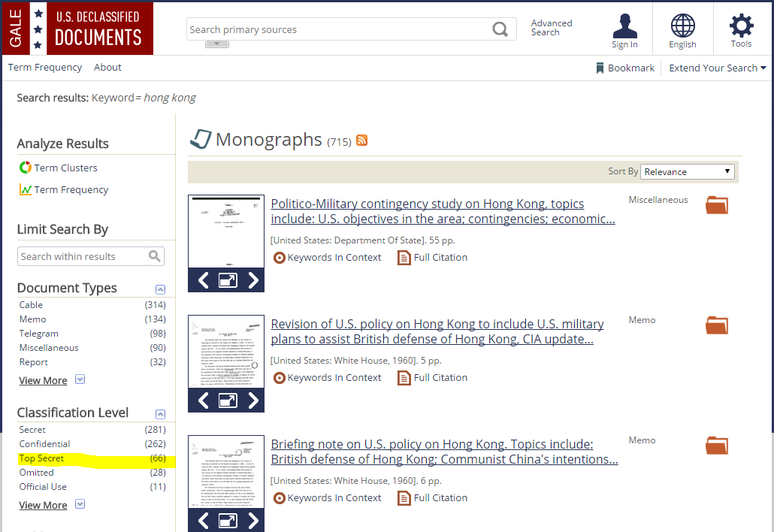Open the search box dropdown tab below search field
Viewport: 774px width, 532px height.
[216, 44]
